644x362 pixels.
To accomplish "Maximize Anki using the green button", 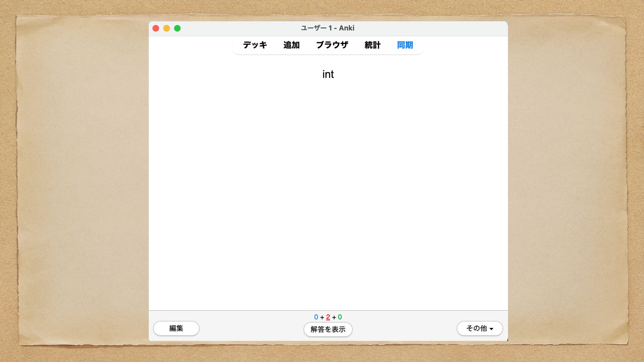I will (177, 28).
